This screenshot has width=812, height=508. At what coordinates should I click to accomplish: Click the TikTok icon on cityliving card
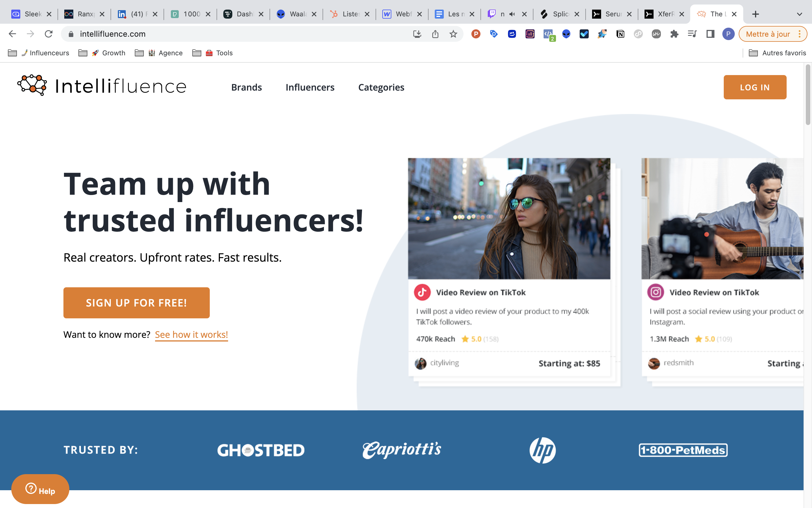(x=422, y=292)
